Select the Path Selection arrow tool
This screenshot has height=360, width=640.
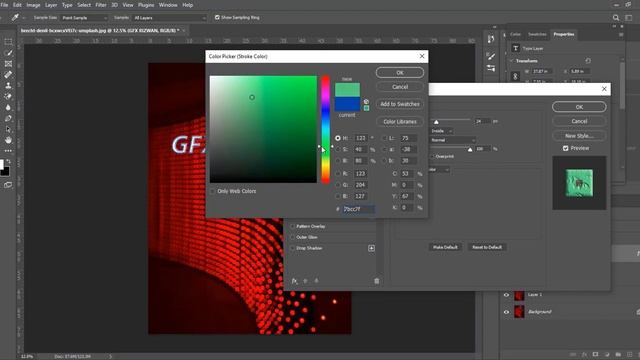coord(8,129)
